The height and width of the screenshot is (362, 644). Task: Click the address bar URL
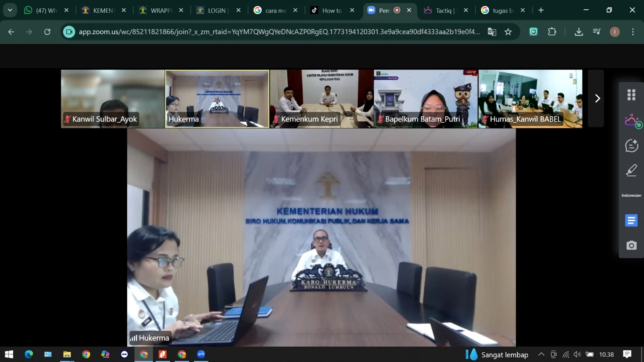[x=279, y=32]
